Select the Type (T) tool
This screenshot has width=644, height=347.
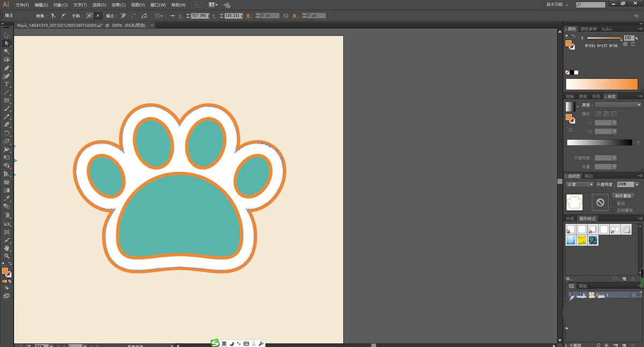(x=7, y=84)
